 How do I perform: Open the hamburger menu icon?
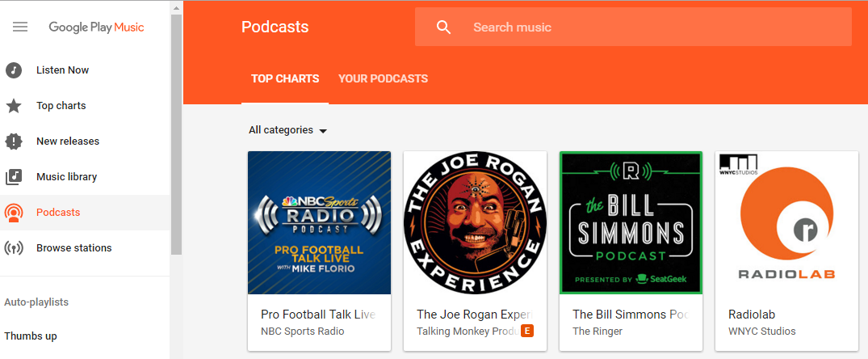point(20,27)
